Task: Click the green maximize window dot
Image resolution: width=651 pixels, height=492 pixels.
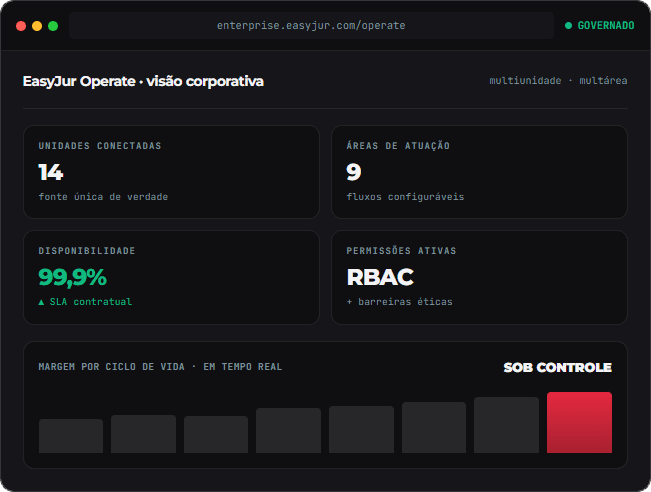Action: coord(53,26)
